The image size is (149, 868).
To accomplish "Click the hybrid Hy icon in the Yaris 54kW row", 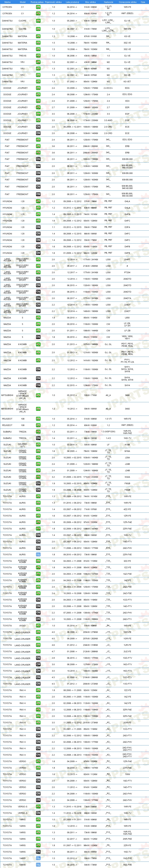I will coord(38,865).
